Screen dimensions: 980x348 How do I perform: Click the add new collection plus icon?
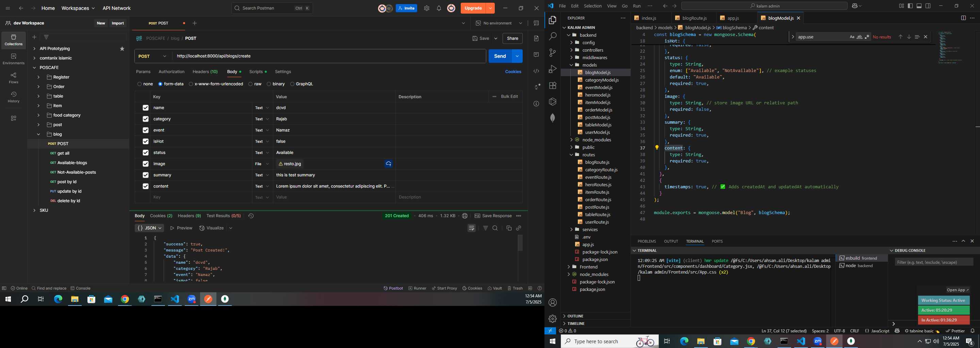pos(34,37)
